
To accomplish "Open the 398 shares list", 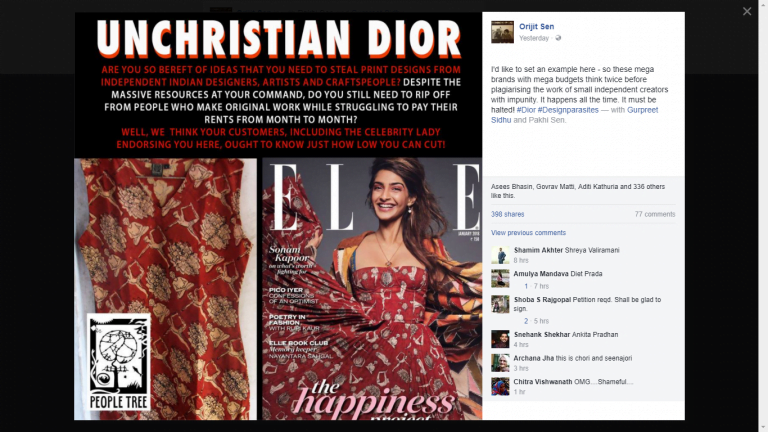I will pyautogui.click(x=507, y=214).
